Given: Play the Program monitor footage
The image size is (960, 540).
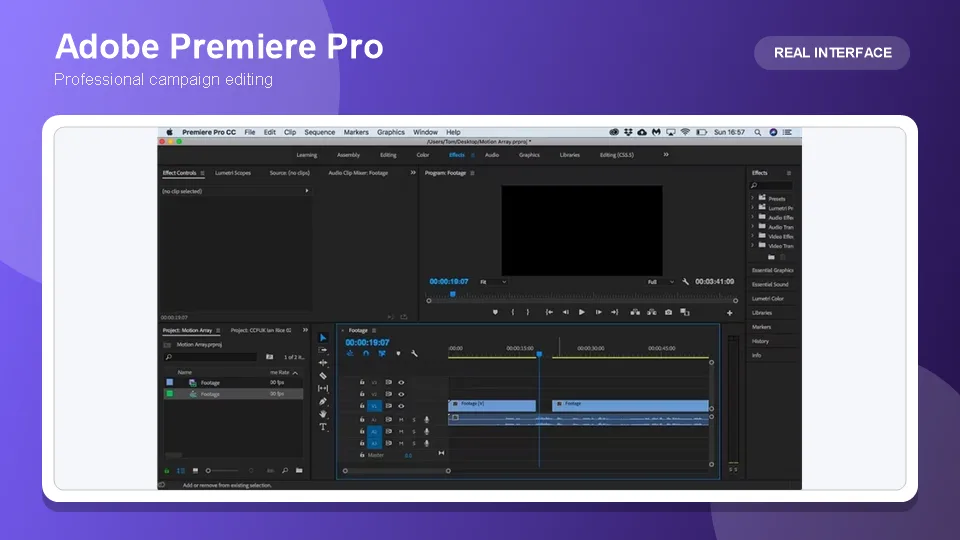Looking at the screenshot, I should pyautogui.click(x=582, y=312).
